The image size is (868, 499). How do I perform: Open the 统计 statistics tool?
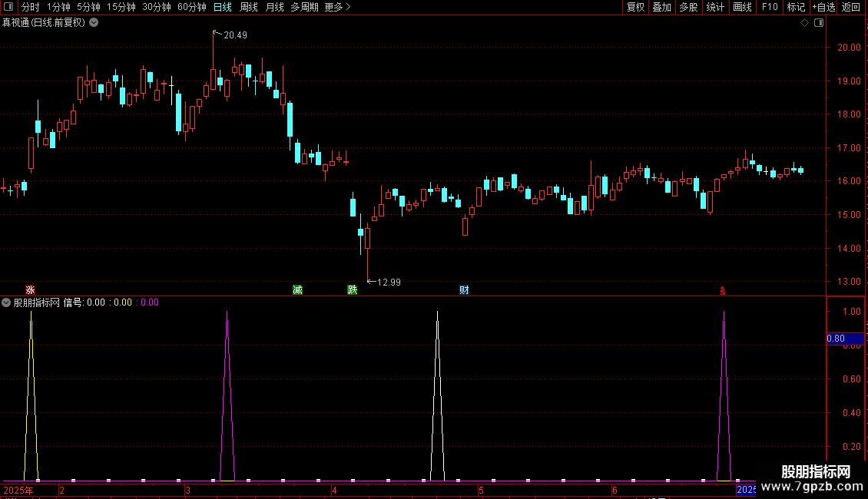tap(715, 7)
